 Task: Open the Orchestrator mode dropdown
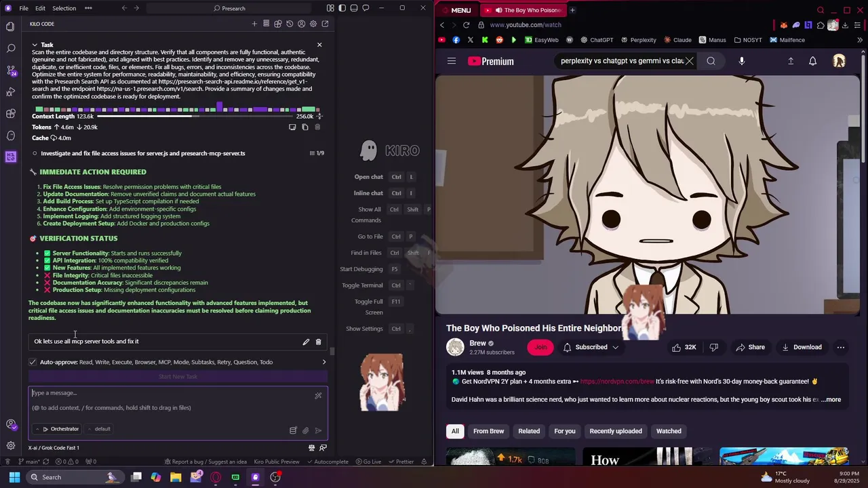pos(58,429)
